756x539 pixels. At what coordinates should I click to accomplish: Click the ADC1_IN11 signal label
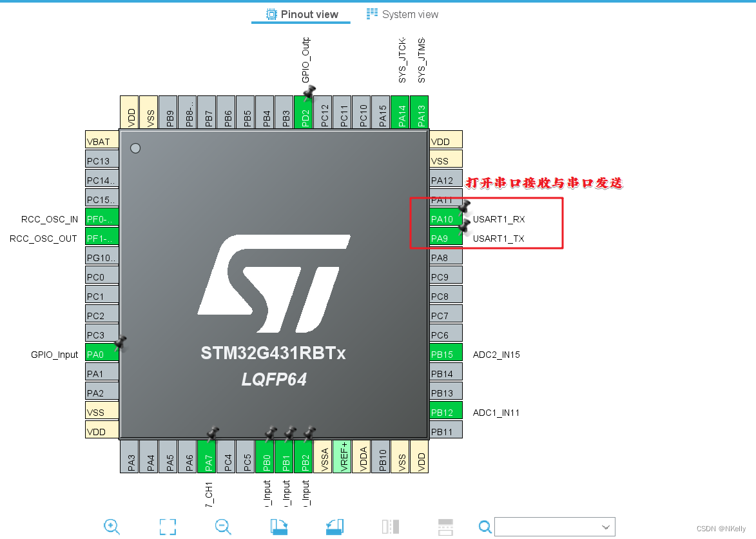tap(496, 413)
